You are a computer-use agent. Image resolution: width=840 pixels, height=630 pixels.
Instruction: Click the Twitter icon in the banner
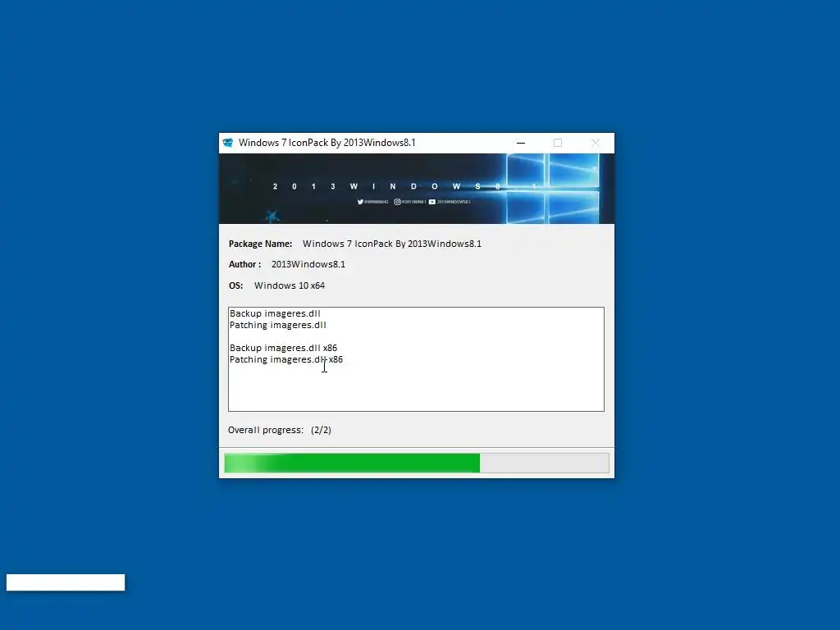pos(360,202)
